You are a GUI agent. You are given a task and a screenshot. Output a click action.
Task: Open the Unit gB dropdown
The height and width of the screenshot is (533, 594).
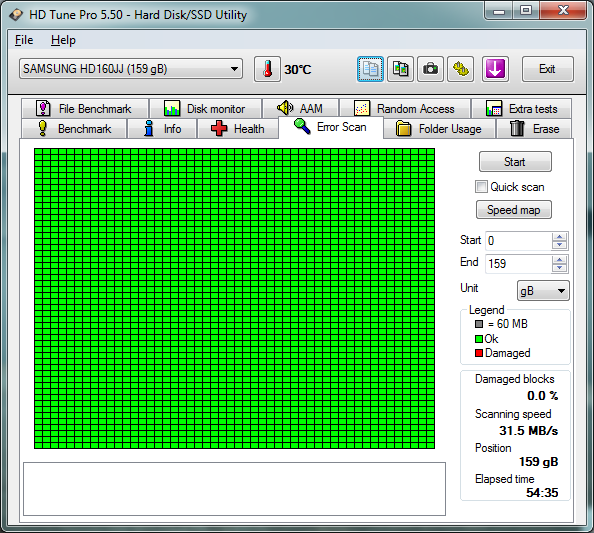pos(543,291)
